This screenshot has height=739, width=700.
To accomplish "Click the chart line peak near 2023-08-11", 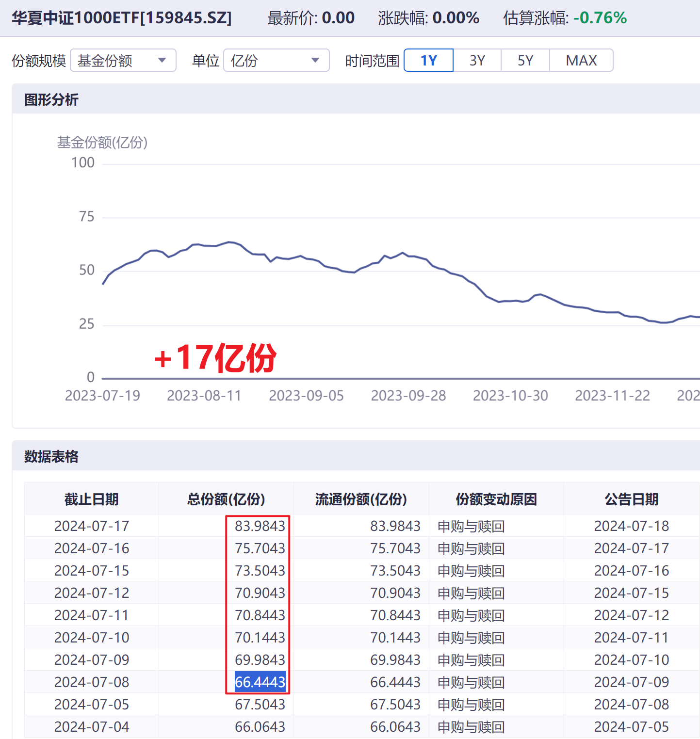I will tap(229, 242).
